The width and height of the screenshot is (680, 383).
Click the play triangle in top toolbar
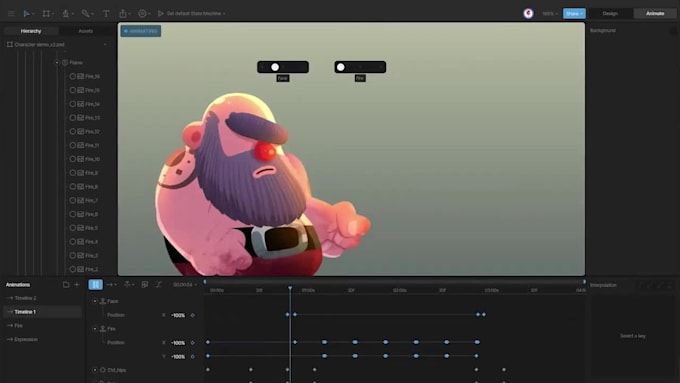160,13
